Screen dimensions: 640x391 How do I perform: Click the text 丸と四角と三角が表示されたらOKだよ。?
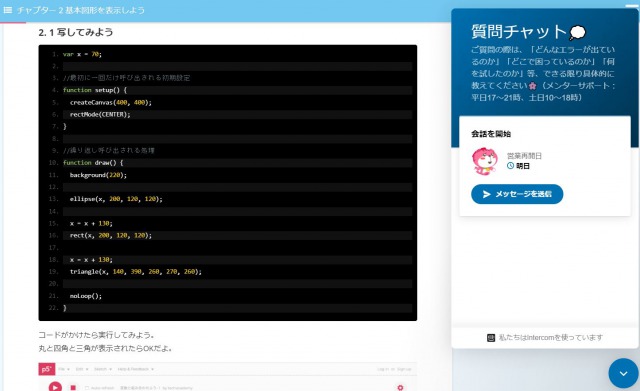click(106, 348)
